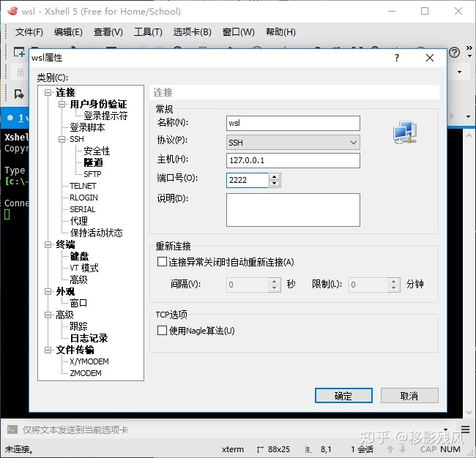Screen dimensions: 476x458
Task: Select 窗口 under 外观
Action: [78, 303]
